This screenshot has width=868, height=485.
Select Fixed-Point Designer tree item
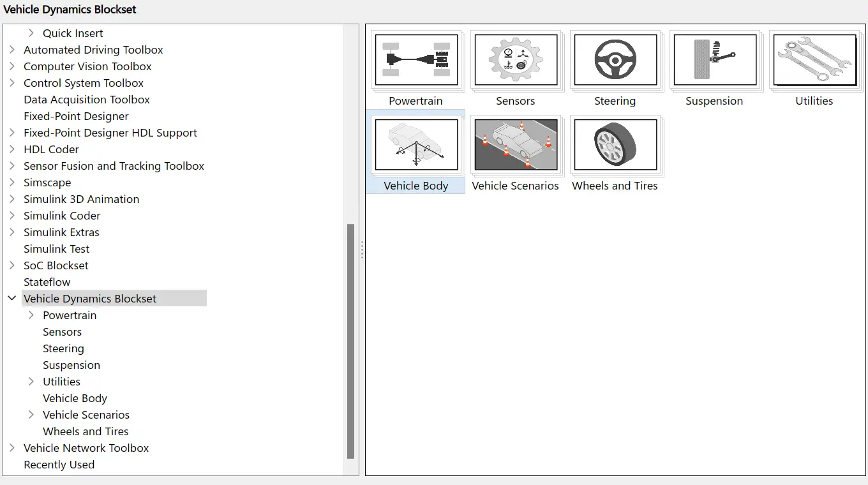click(x=76, y=116)
